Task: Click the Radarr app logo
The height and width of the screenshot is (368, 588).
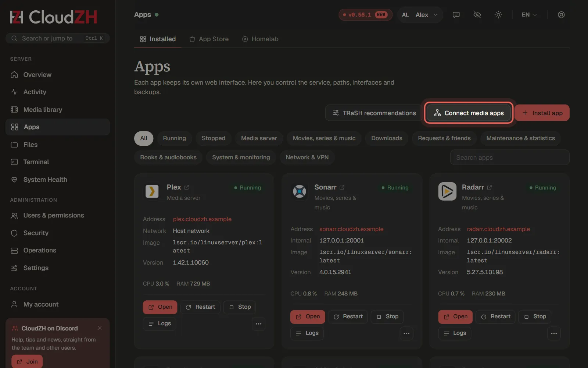Action: point(447,191)
